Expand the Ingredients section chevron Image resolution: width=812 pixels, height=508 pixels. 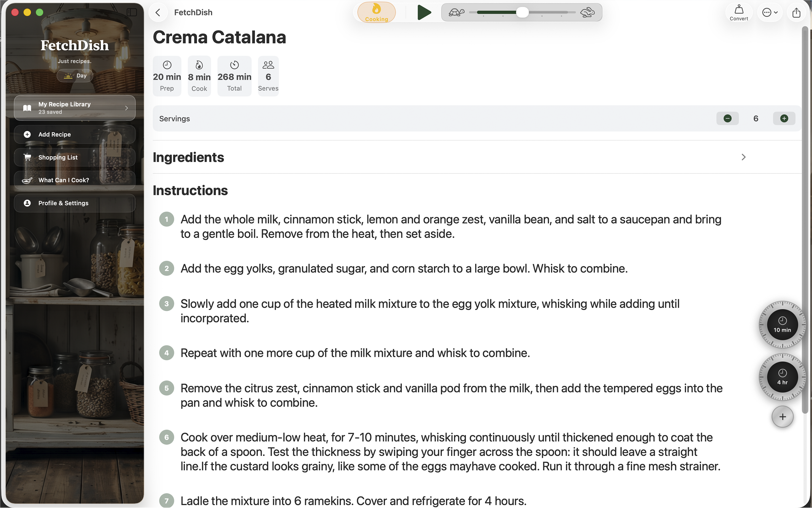pyautogui.click(x=743, y=157)
